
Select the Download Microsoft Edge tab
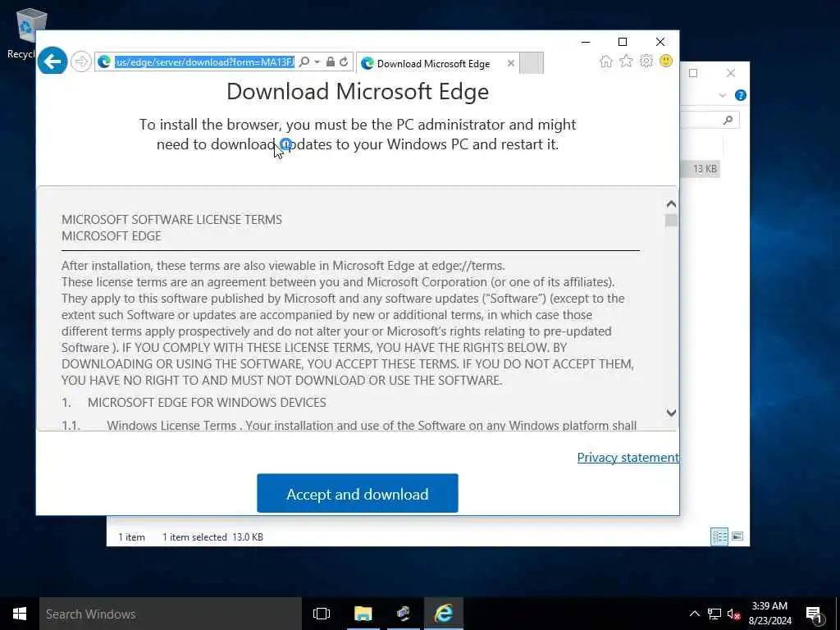[433, 64]
